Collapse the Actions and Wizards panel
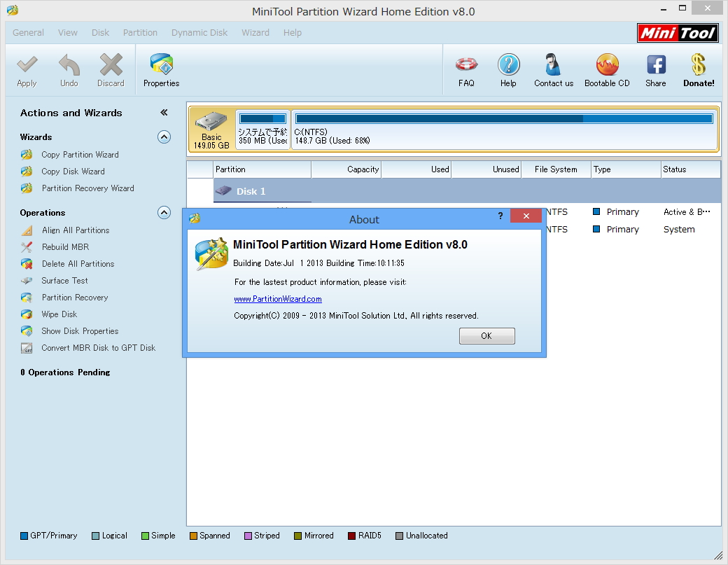The width and height of the screenshot is (728, 565). [x=164, y=112]
